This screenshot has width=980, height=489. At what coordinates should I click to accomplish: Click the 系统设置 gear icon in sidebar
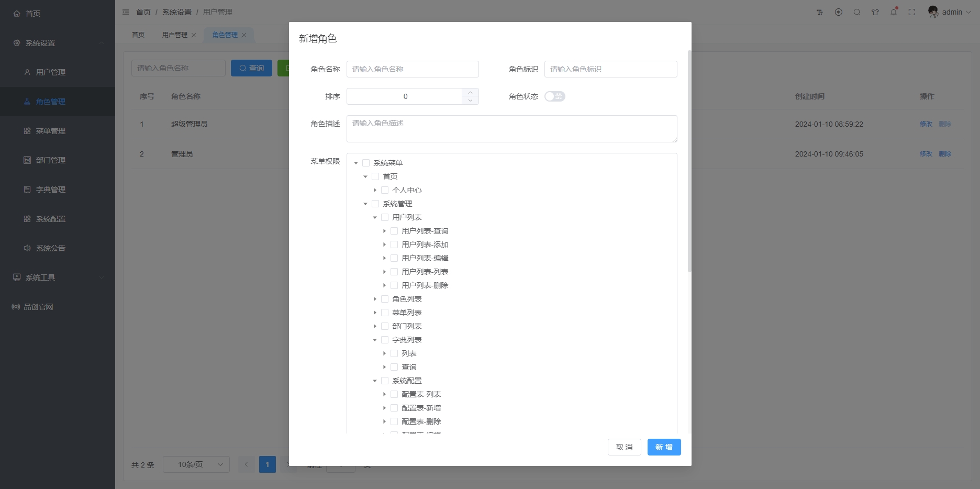point(17,43)
